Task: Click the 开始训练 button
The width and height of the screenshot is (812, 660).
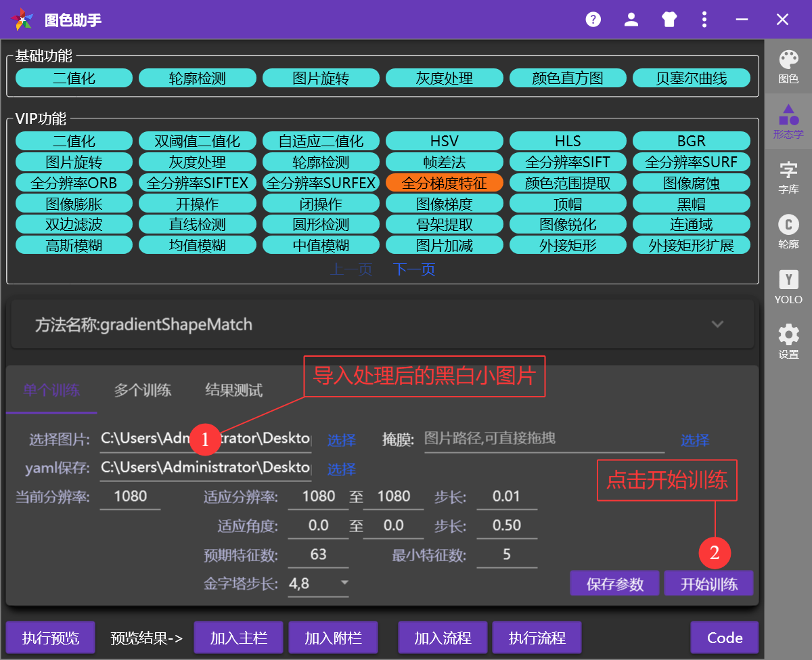Action: pyautogui.click(x=708, y=584)
